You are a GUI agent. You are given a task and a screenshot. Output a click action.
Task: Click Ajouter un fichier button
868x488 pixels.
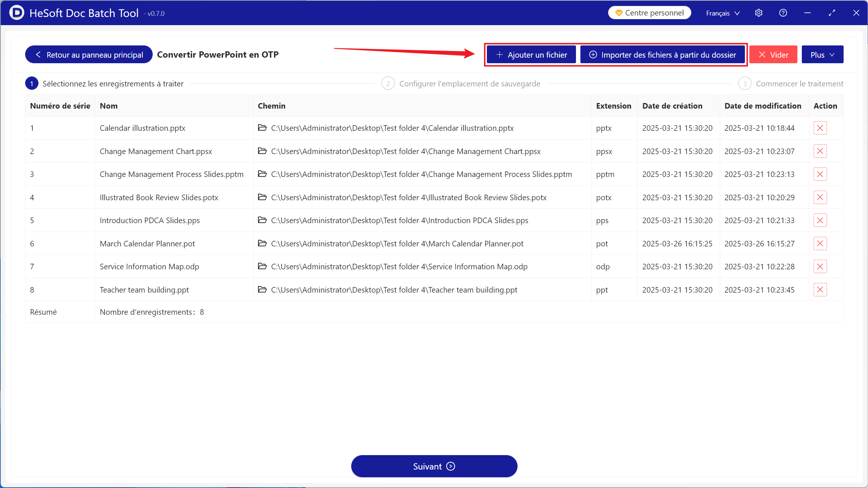point(531,55)
